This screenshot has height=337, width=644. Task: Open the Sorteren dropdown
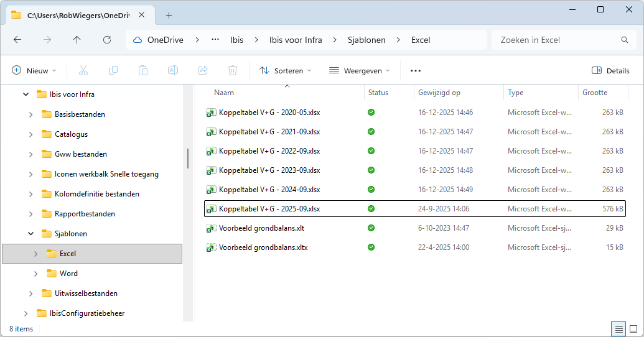point(286,71)
